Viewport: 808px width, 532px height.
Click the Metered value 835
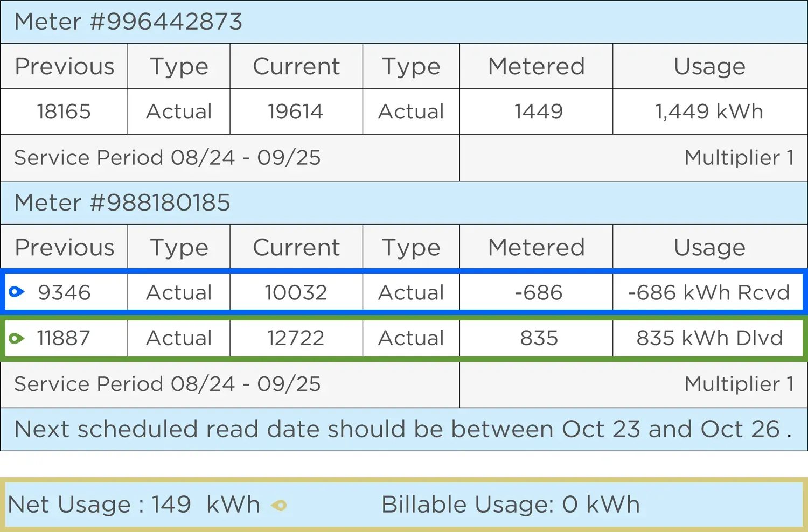[539, 338]
